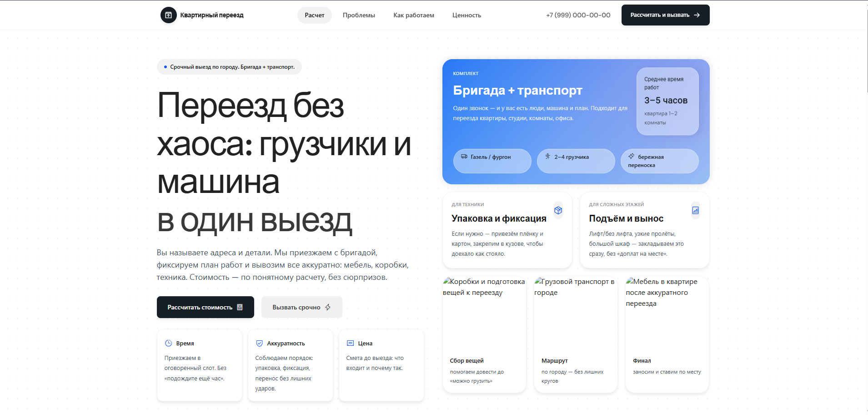
Task: Click stairs icon in Подъём и вынос card
Action: click(695, 210)
